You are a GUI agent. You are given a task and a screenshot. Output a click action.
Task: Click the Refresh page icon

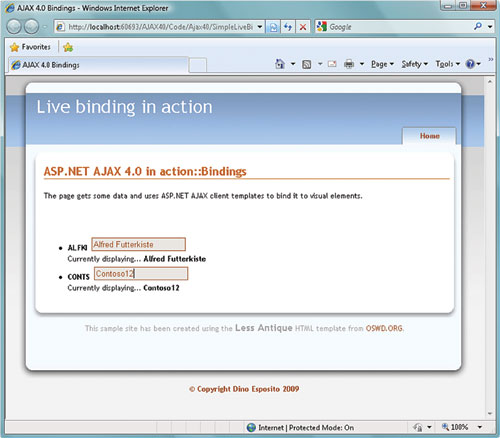[x=288, y=27]
